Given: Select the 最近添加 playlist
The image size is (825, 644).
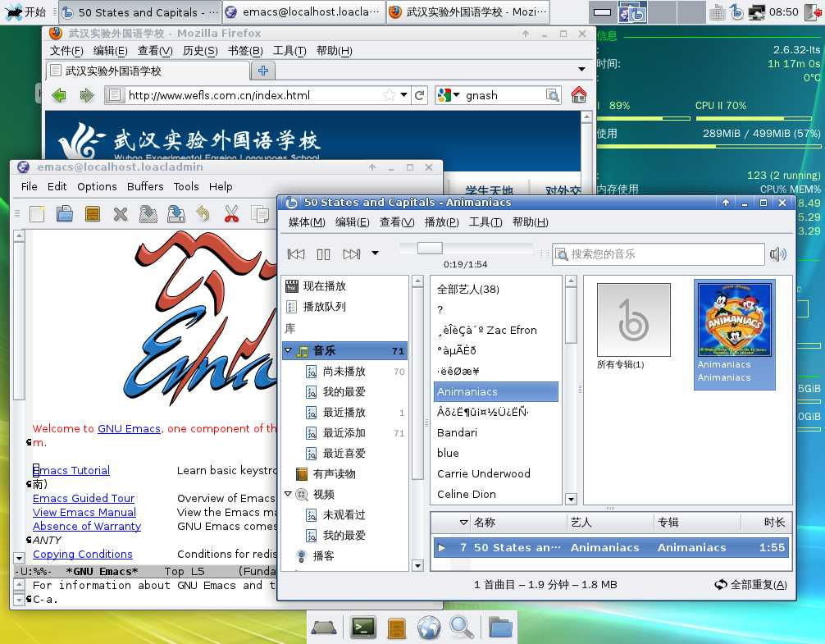Looking at the screenshot, I should point(344,433).
